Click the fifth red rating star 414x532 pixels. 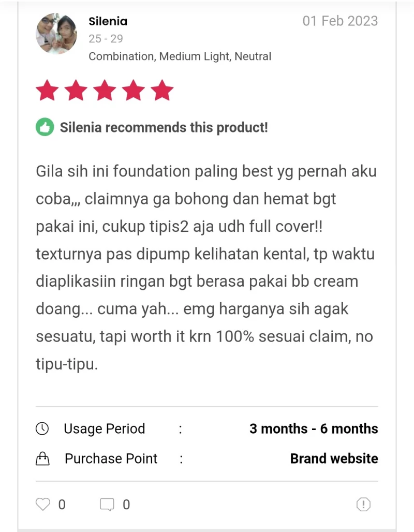[x=162, y=91]
